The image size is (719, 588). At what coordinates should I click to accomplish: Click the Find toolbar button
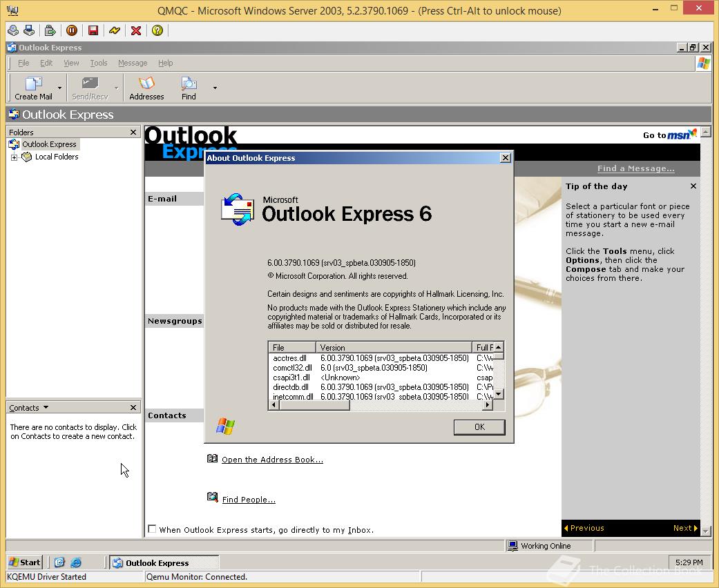[189, 88]
